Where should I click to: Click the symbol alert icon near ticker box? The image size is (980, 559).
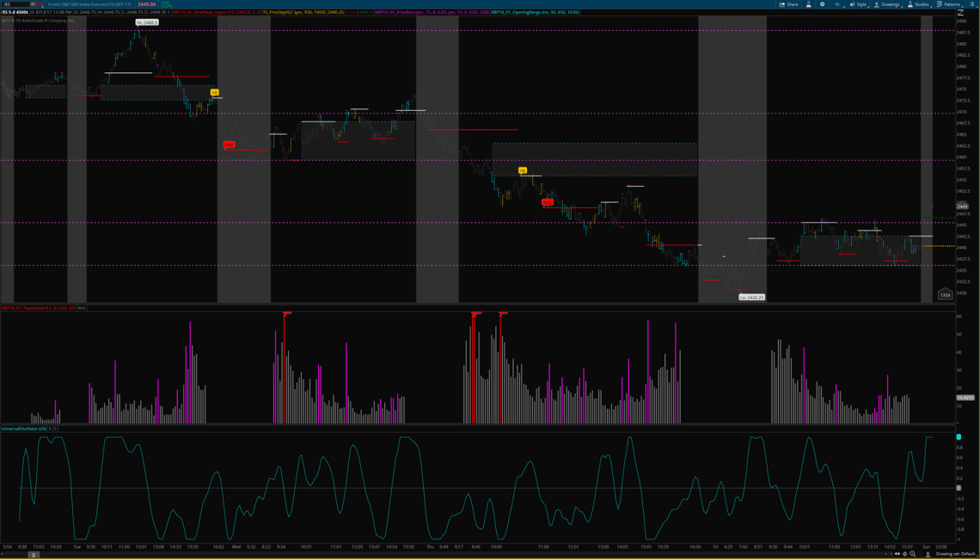41,4
